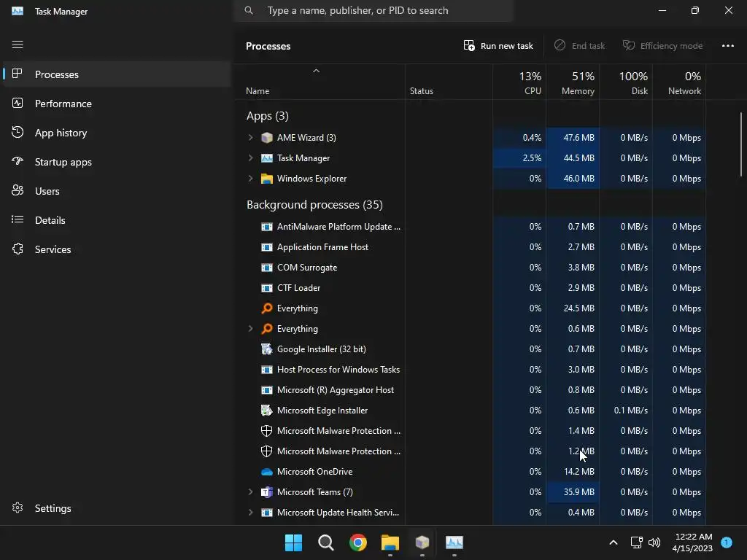Expand the AME Wizard (3) group
This screenshot has height=560, width=747.
click(251, 138)
